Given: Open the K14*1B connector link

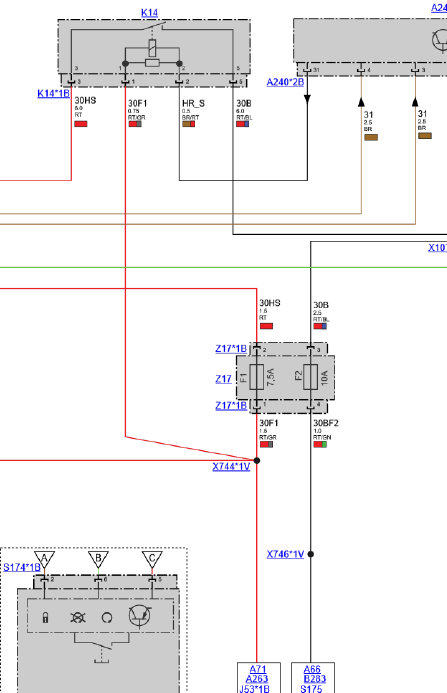Looking at the screenshot, I should (53, 94).
